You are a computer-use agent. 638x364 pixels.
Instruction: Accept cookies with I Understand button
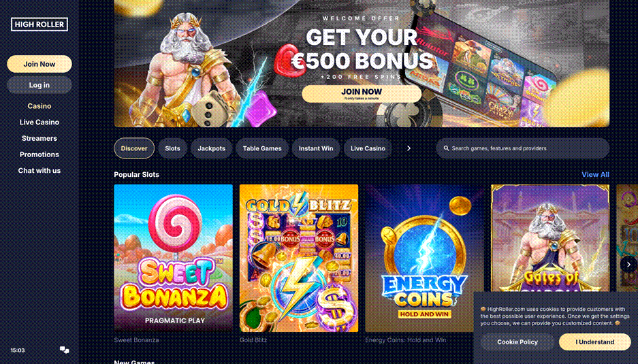coord(595,342)
